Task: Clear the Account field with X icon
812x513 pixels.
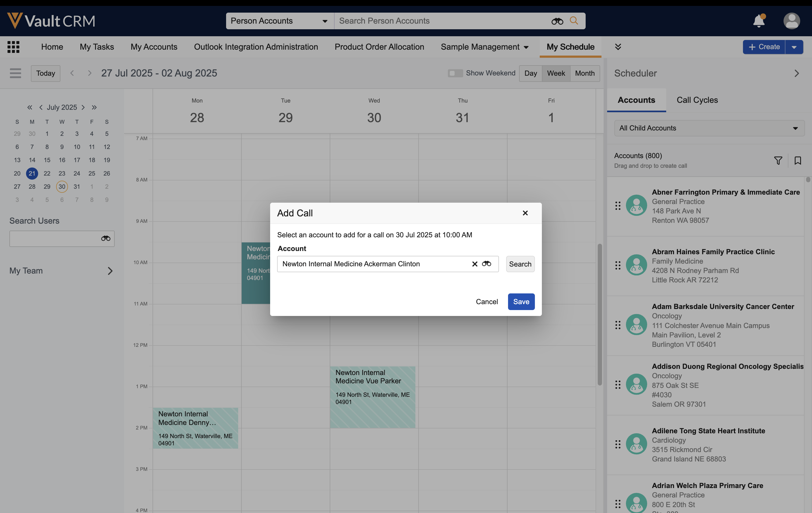Action: click(474, 264)
